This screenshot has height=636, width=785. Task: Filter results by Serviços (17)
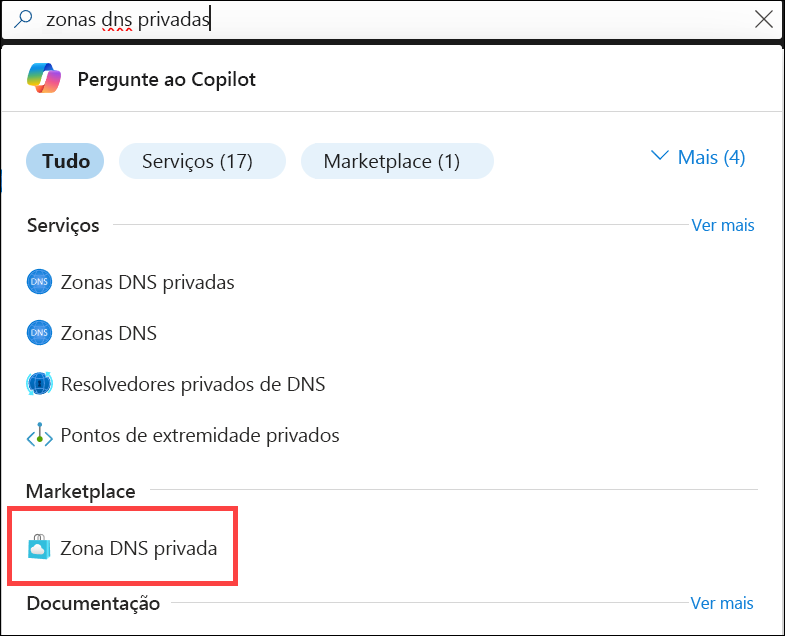pyautogui.click(x=197, y=161)
